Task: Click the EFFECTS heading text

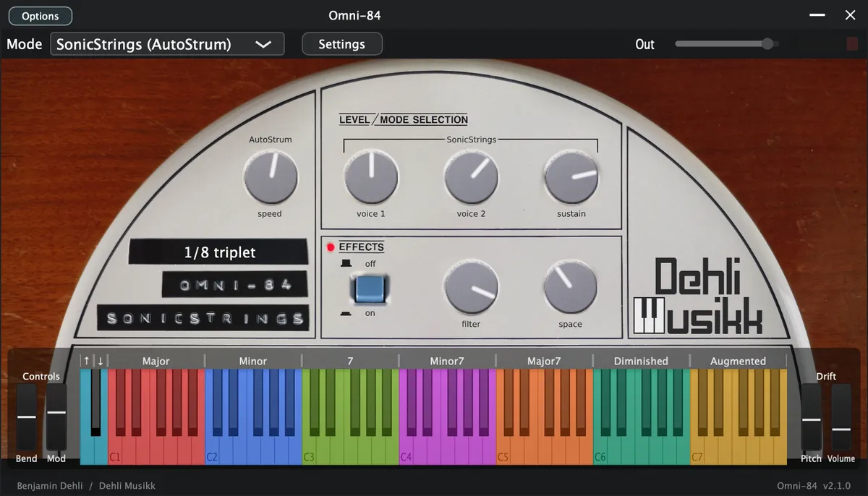Action: point(361,247)
